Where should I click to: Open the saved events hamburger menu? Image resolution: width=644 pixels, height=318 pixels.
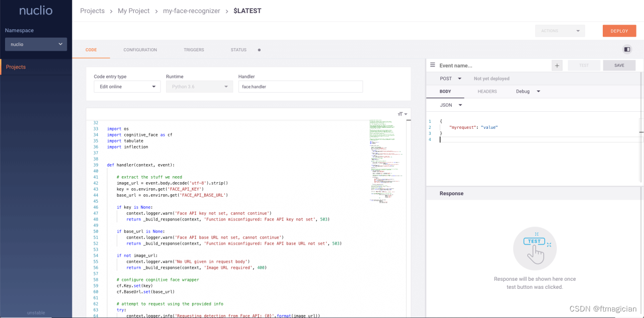[x=432, y=65]
